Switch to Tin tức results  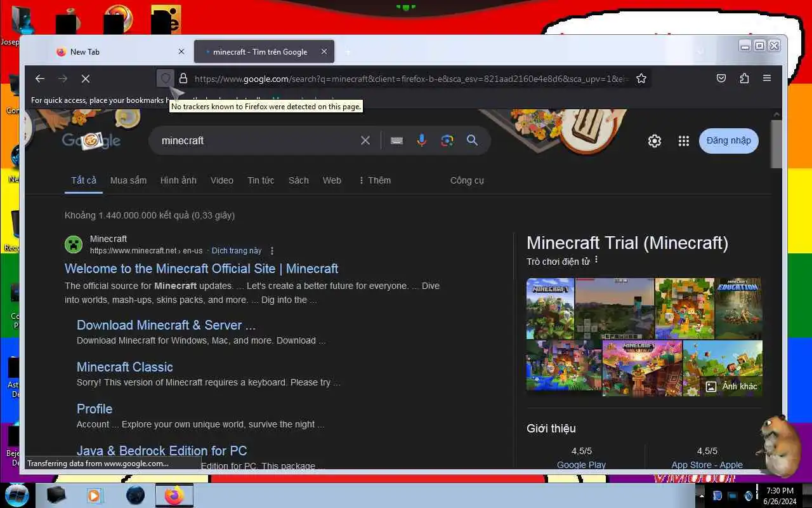[261, 180]
